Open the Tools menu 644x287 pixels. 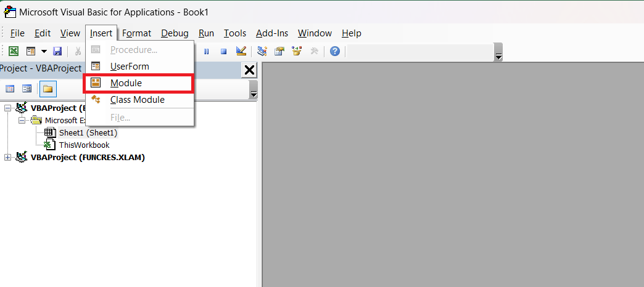click(x=235, y=33)
